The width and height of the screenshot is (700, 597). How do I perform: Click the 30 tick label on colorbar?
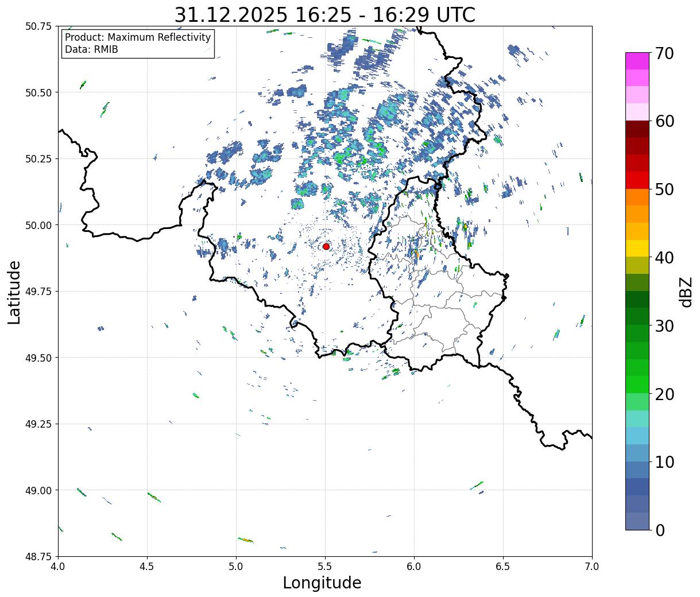point(665,325)
